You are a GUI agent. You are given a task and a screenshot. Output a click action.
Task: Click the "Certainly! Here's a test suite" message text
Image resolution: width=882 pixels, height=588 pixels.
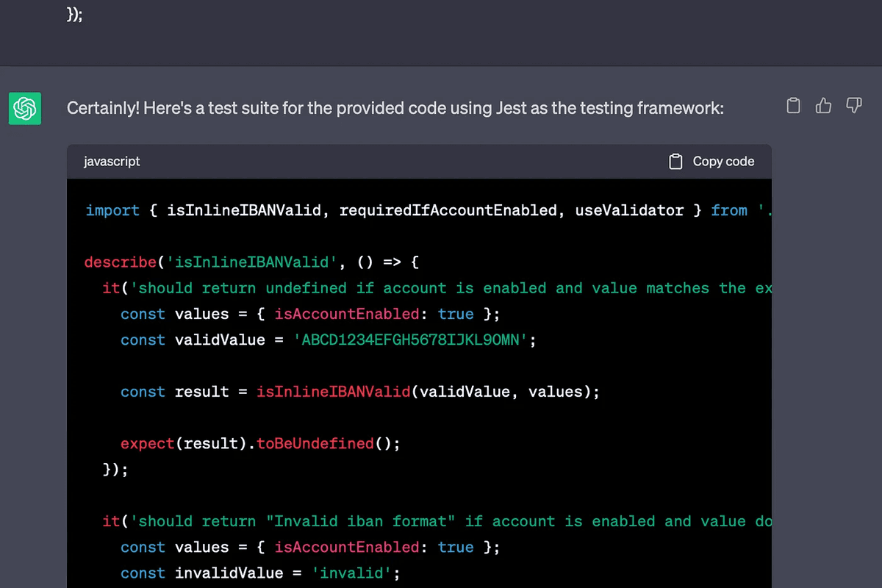click(395, 108)
